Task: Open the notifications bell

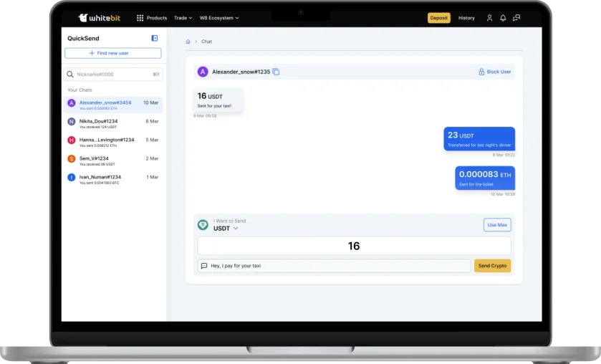Action: (x=503, y=18)
